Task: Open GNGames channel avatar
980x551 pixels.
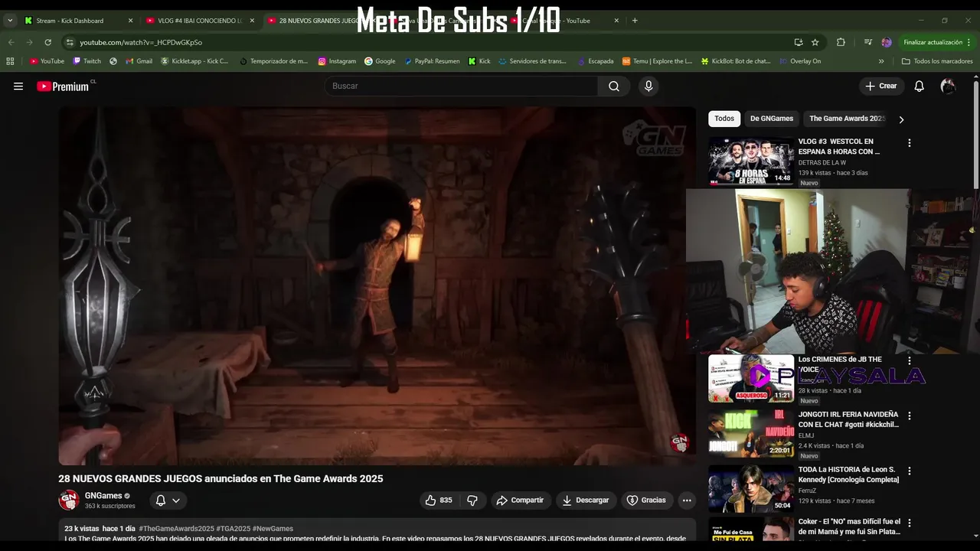Action: pyautogui.click(x=69, y=500)
